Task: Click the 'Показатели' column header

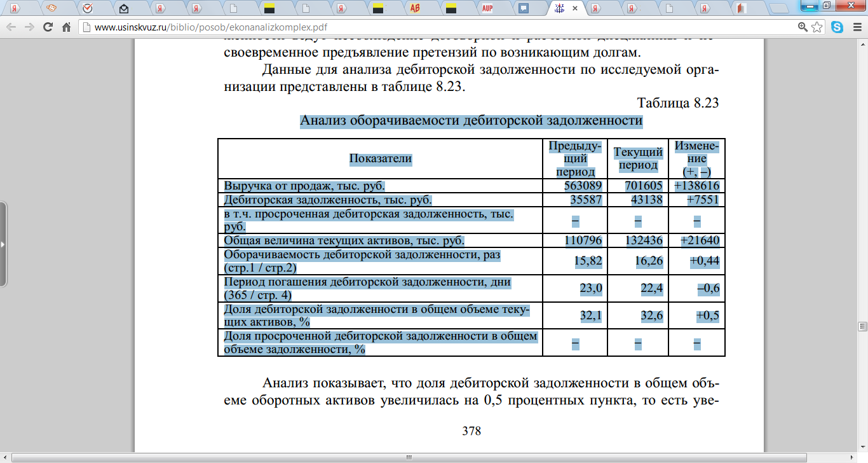Action: 381,159
